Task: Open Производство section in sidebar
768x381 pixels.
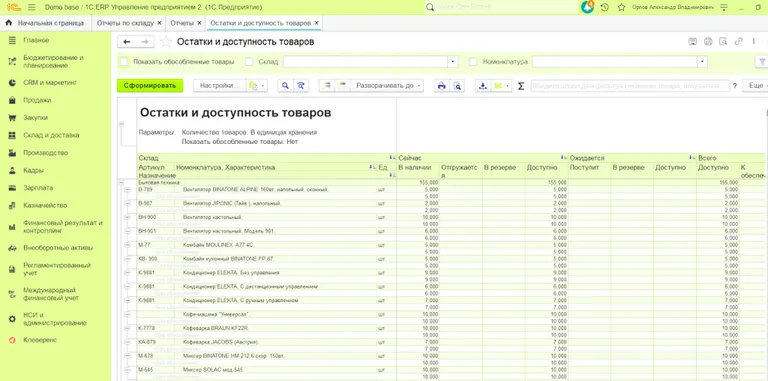Action: point(46,153)
